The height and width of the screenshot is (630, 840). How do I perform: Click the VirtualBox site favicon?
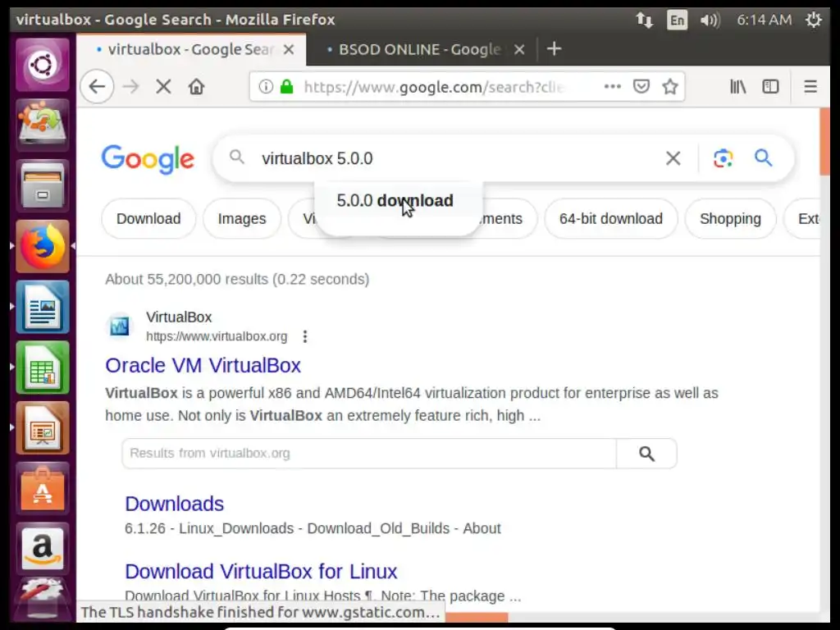click(120, 326)
